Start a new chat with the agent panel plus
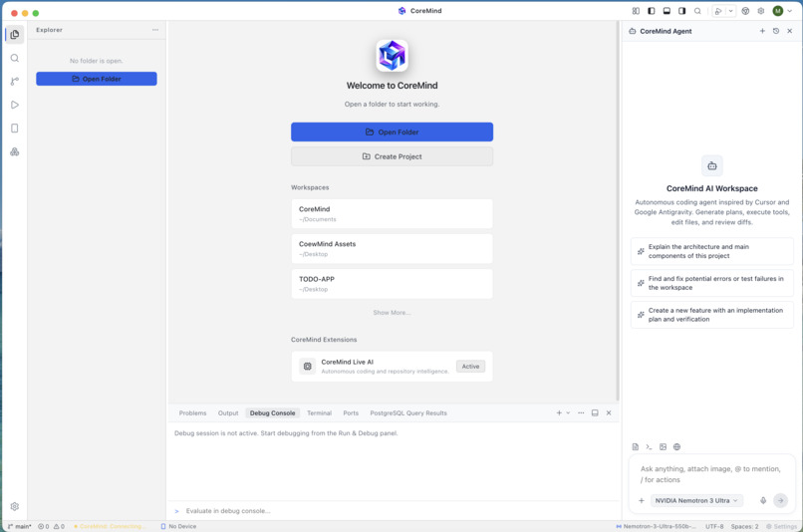The width and height of the screenshot is (803, 532). (x=762, y=31)
